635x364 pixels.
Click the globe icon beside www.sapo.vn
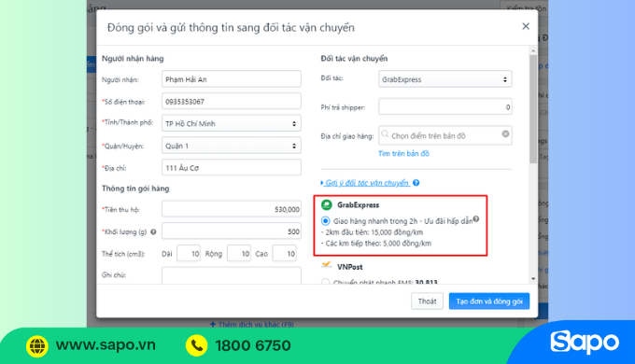coord(37,345)
